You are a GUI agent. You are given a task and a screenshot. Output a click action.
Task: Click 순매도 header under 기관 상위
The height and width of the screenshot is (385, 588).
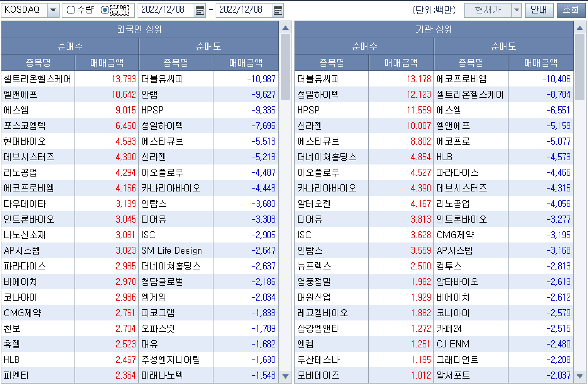(504, 46)
